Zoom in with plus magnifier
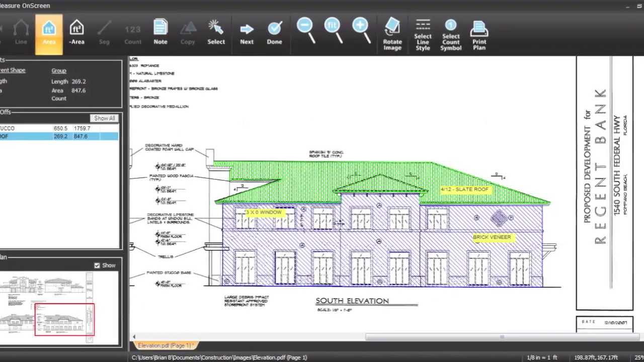Image resolution: width=644 pixels, height=362 pixels. [361, 30]
